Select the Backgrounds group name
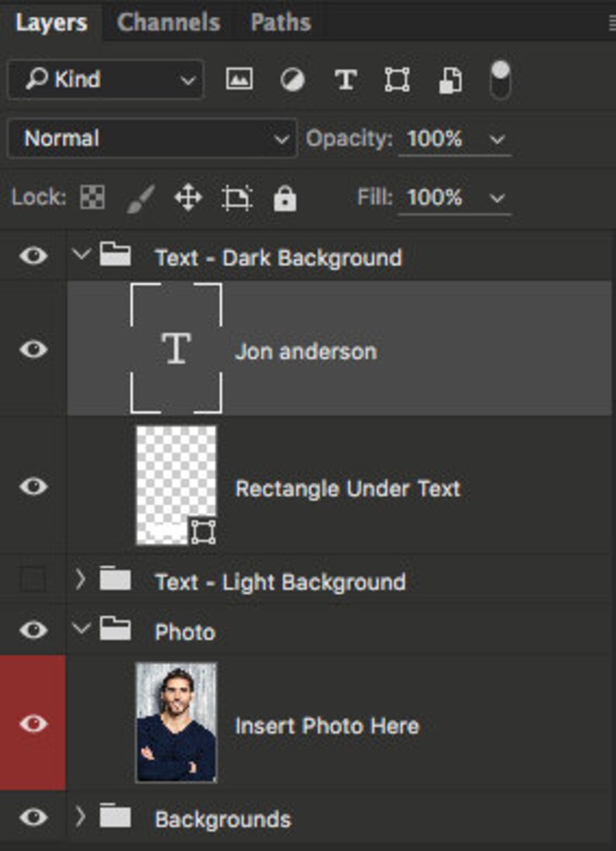This screenshot has height=851, width=616. (x=223, y=819)
